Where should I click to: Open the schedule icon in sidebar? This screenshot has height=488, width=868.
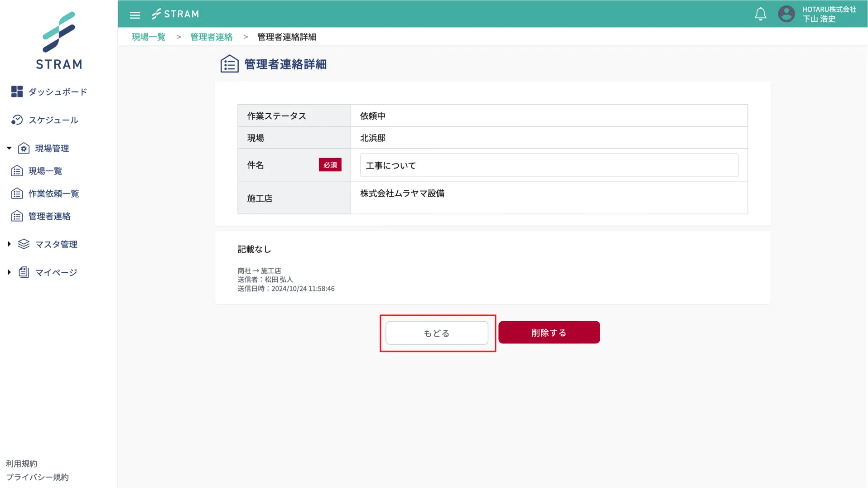tap(17, 120)
